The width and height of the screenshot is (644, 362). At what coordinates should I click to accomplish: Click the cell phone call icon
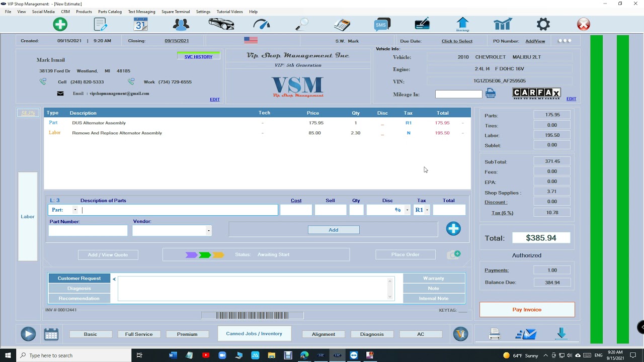click(x=43, y=81)
